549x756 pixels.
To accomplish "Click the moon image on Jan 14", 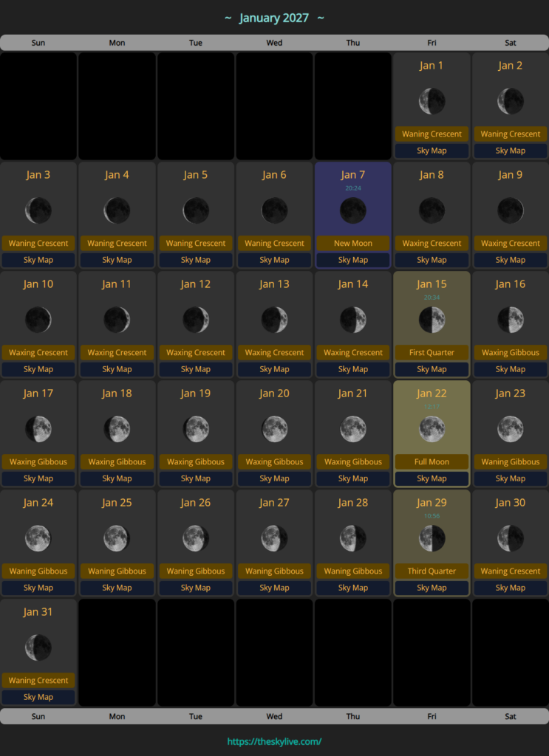I will tap(353, 320).
